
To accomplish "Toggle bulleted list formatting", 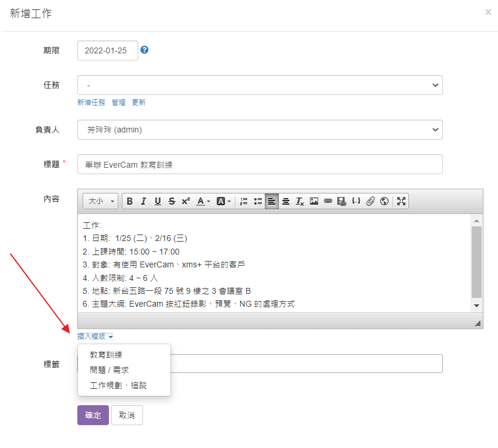I will click(x=257, y=201).
